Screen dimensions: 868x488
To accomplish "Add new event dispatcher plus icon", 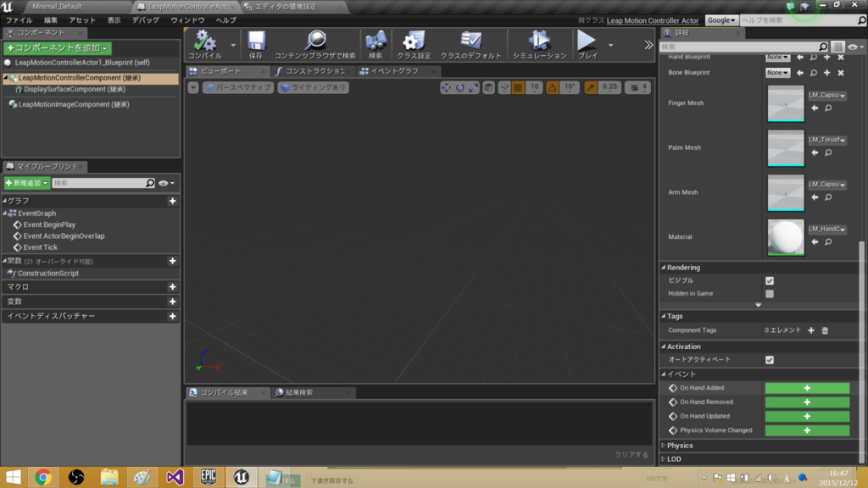I will pos(173,316).
